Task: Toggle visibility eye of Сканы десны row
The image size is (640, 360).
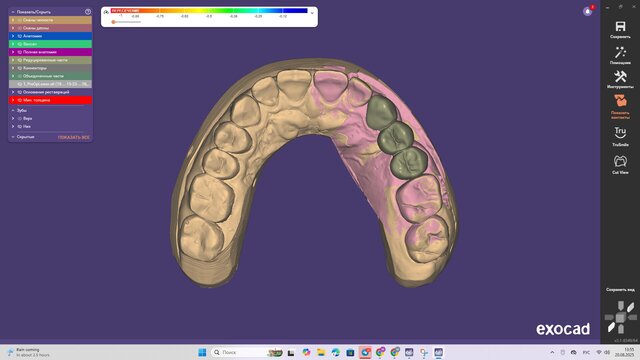Action: [x=20, y=28]
